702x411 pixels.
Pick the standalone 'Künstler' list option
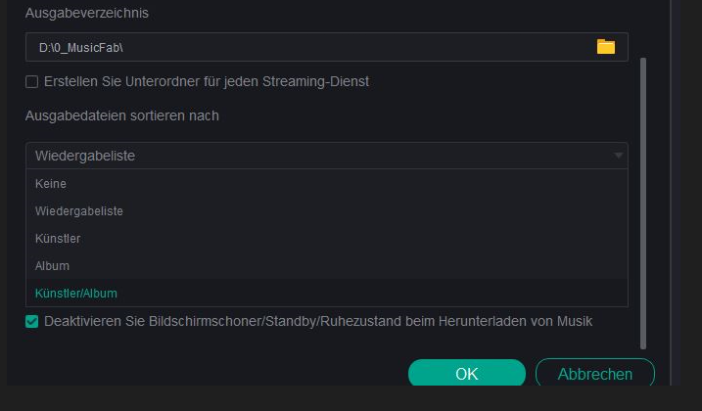58,239
